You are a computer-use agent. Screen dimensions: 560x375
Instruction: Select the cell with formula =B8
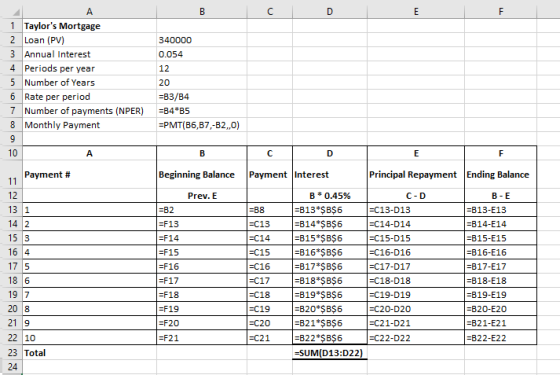pyautogui.click(x=270, y=210)
